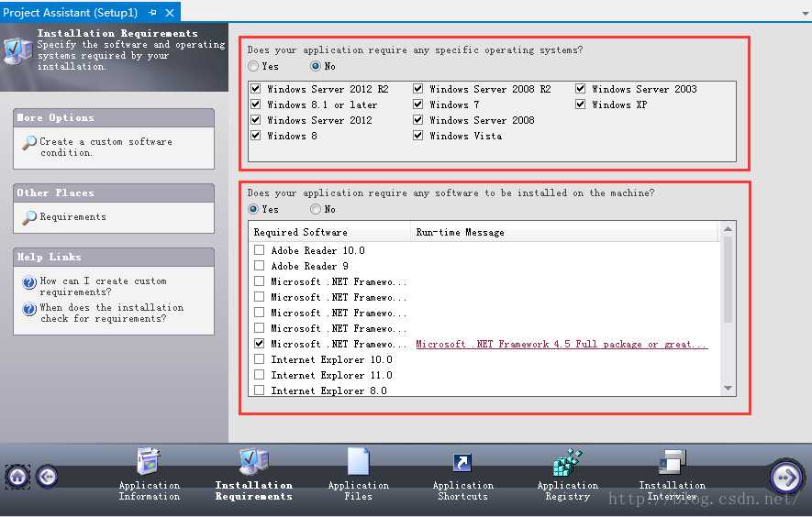812x517 pixels.
Task: Click the Application Information label
Action: point(150,490)
